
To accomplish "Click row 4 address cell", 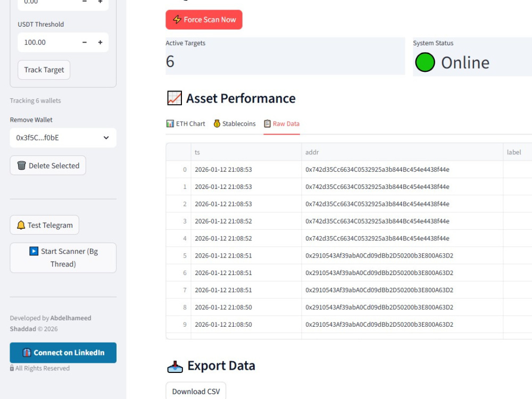I will coord(402,238).
